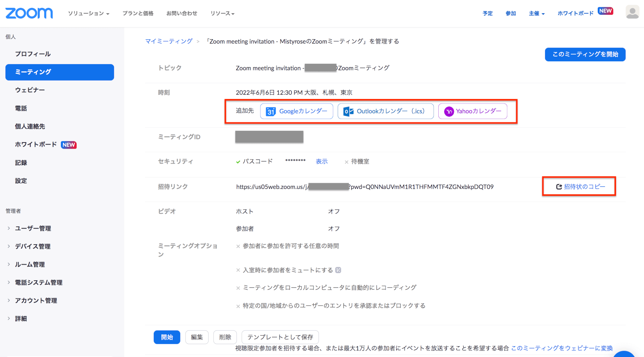Click the このミーティングを開始 button

click(x=585, y=54)
